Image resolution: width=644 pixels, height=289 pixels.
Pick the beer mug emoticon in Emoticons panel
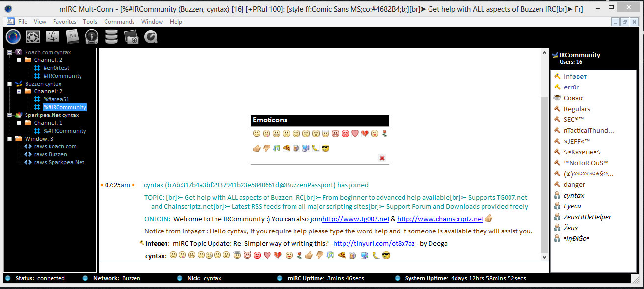[296, 148]
